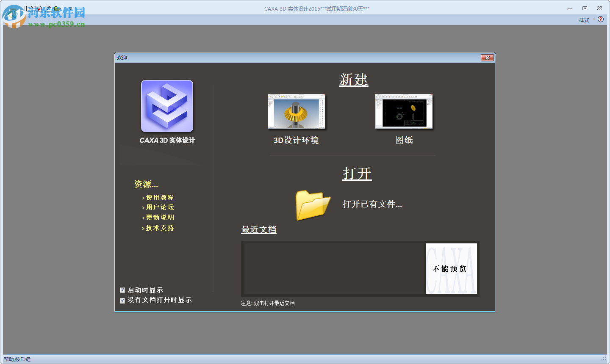Close the CAXA 3D main window
This screenshot has width=610, height=364.
599,8
